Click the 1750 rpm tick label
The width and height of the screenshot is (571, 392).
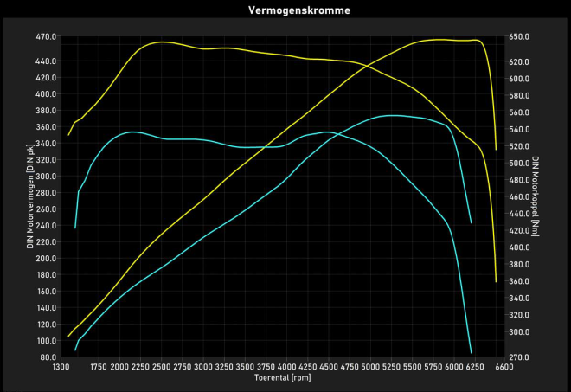[99, 368]
